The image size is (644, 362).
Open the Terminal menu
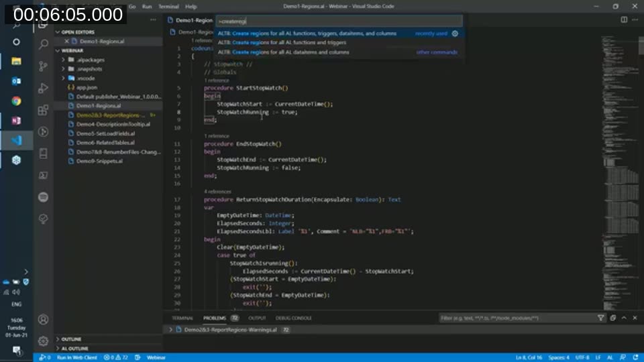click(x=168, y=7)
